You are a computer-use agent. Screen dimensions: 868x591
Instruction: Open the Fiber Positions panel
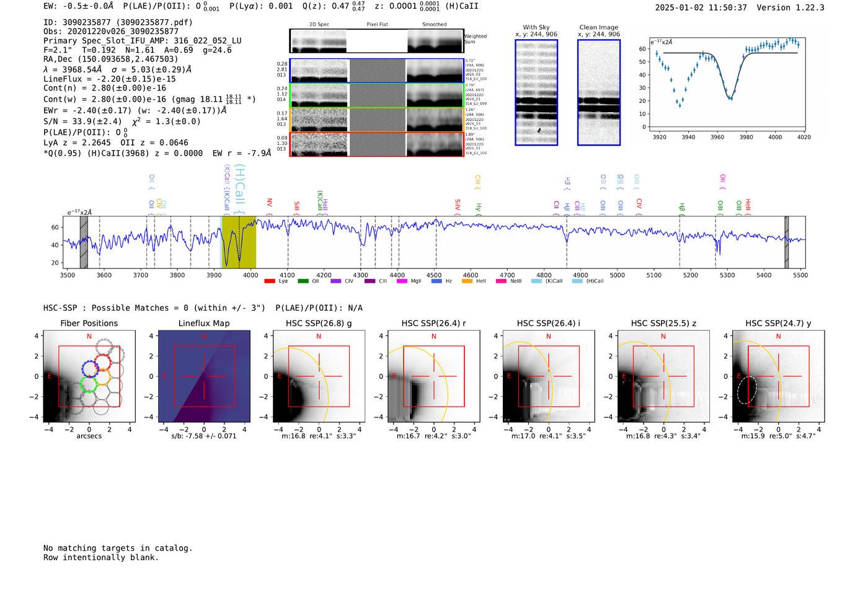point(89,376)
